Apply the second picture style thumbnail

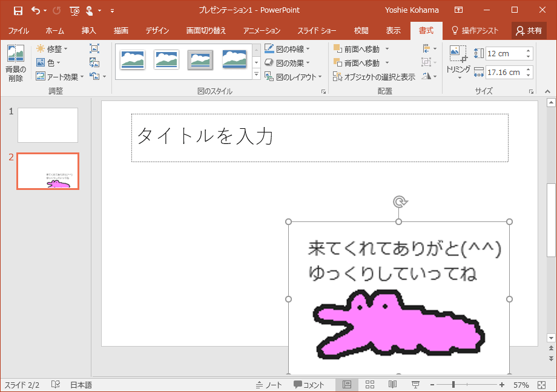(x=166, y=59)
